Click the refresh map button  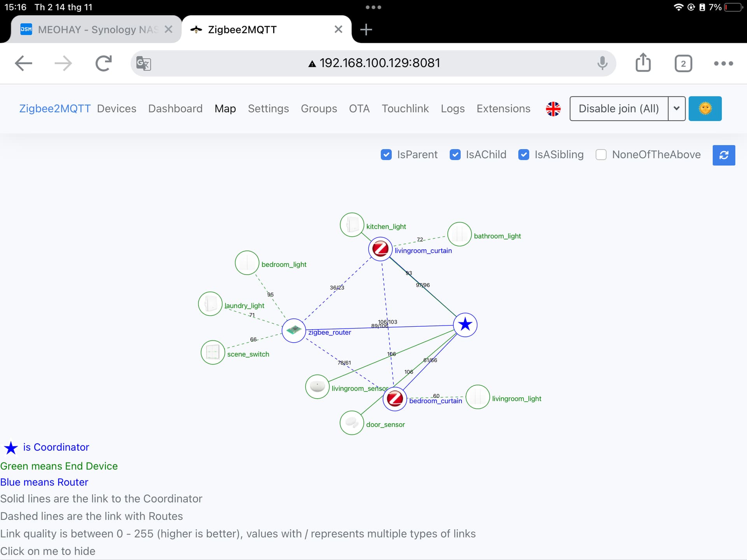[724, 155]
